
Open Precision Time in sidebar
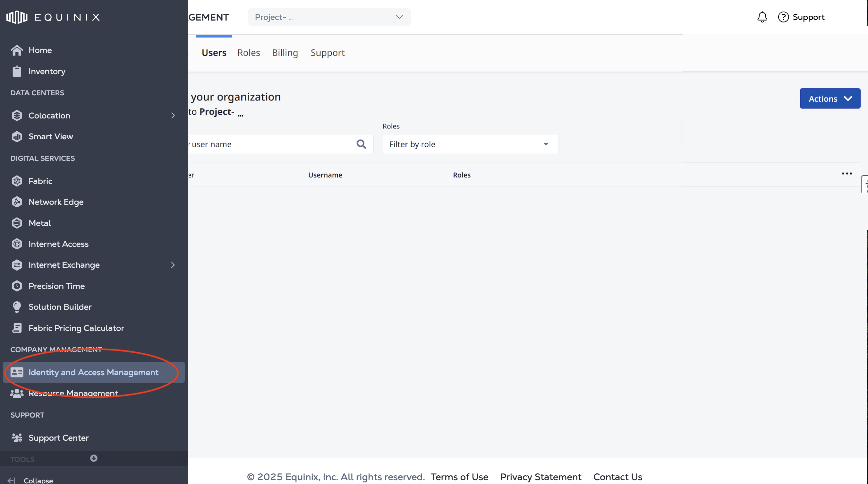pos(94,286)
